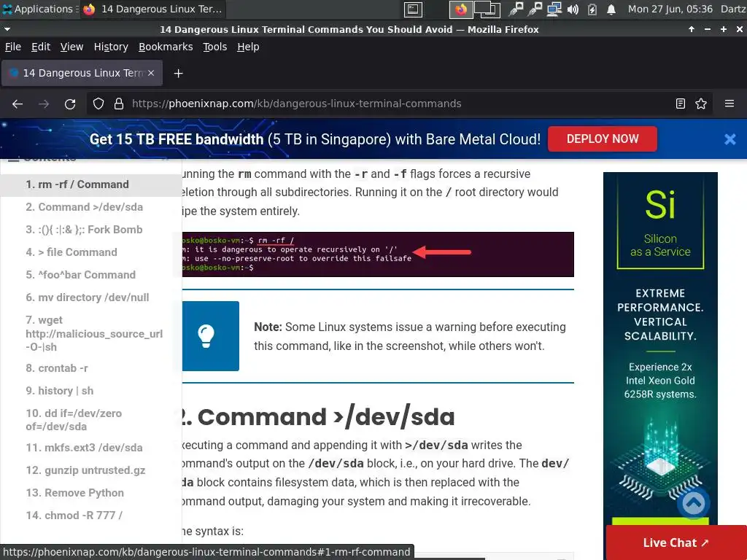Image resolution: width=747 pixels, height=560 pixels.
Task: Jump to 2. Command >/dev/sda section
Action: [x=85, y=207]
